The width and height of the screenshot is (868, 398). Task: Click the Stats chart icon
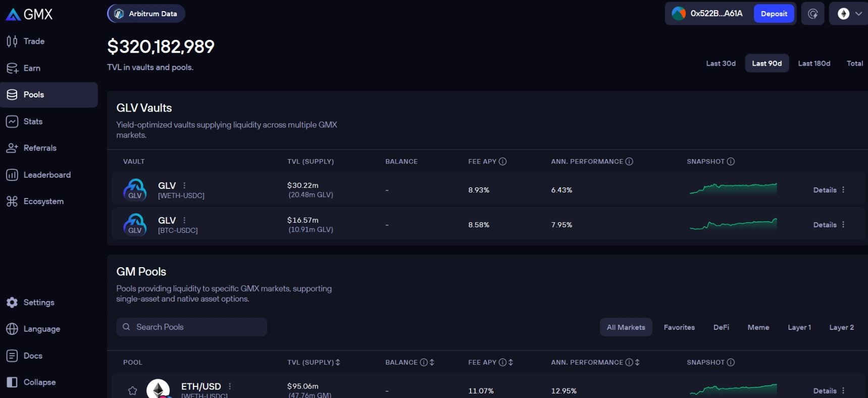tap(12, 122)
